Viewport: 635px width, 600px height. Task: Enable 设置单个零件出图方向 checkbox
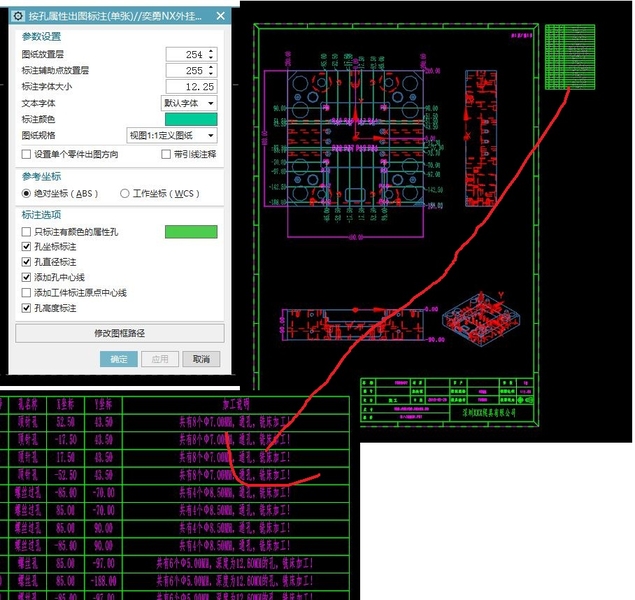tap(26, 154)
